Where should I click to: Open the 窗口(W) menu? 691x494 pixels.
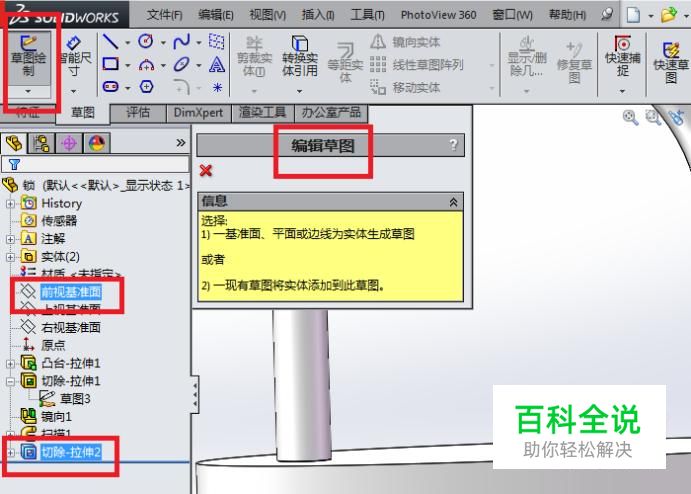tap(513, 15)
